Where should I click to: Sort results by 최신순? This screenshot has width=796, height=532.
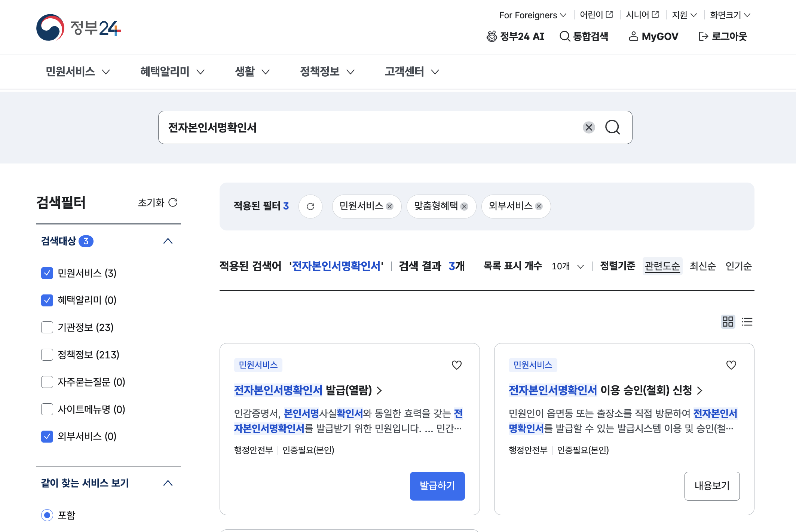pyautogui.click(x=702, y=266)
